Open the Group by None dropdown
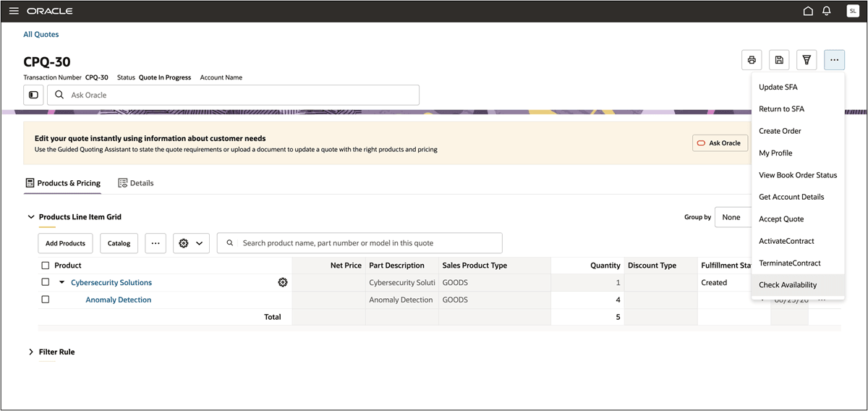The image size is (868, 411). click(x=733, y=217)
